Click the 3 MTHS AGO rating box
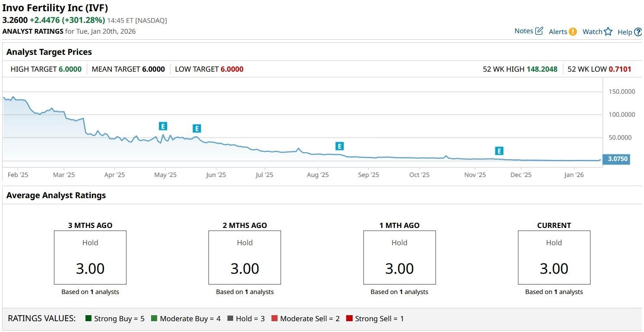The height and width of the screenshot is (332, 644). pos(90,257)
